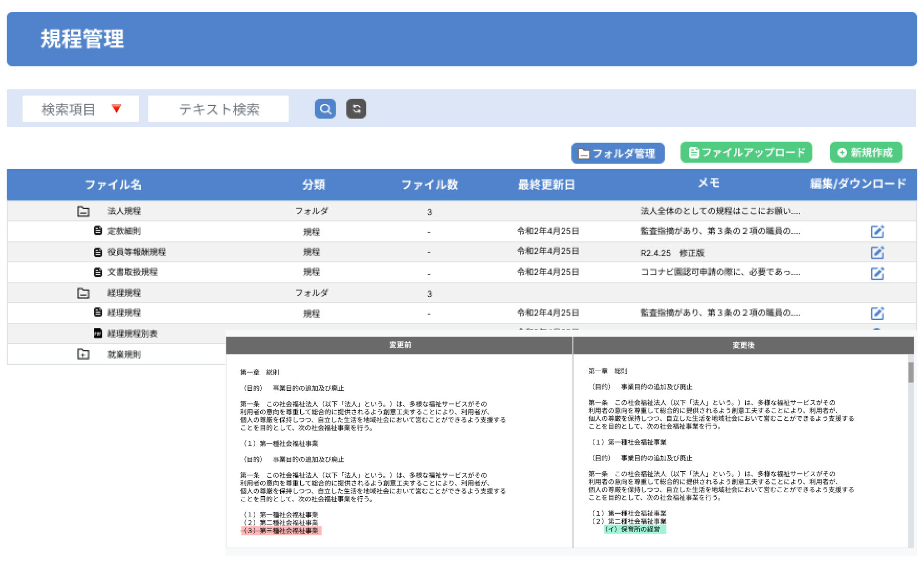Click the edit pencil icon for 役員等報酬規程

pyautogui.click(x=878, y=252)
